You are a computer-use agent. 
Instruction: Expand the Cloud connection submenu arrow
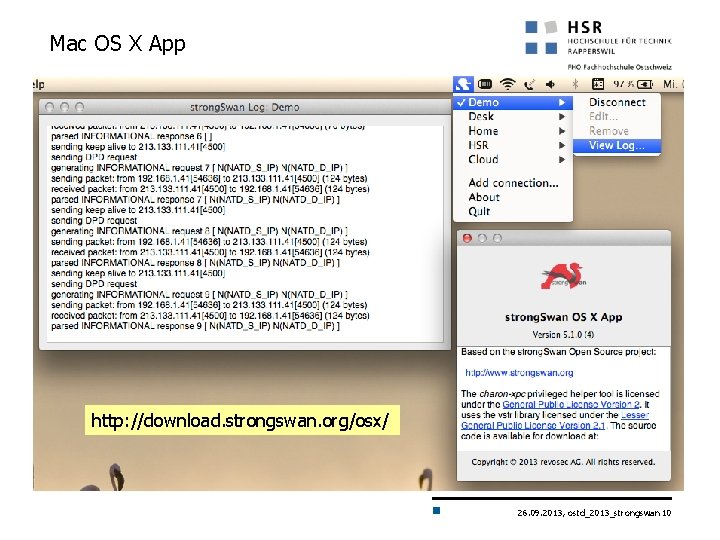click(562, 159)
